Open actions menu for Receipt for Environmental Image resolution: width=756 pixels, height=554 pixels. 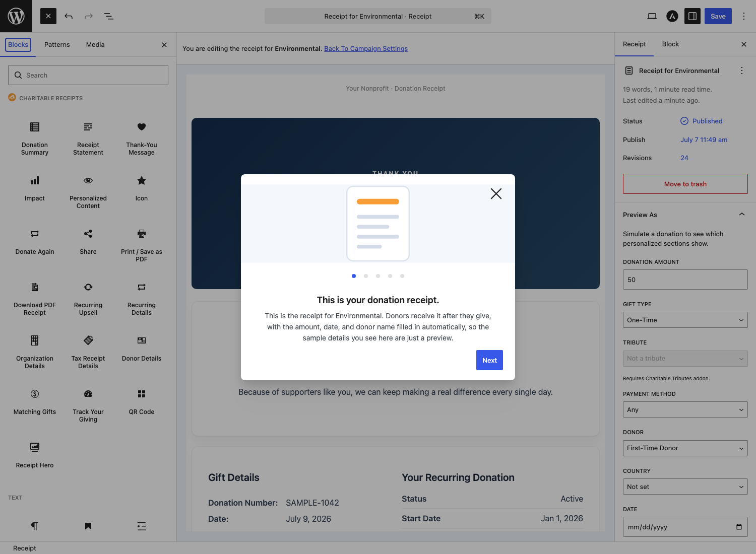[x=742, y=71]
